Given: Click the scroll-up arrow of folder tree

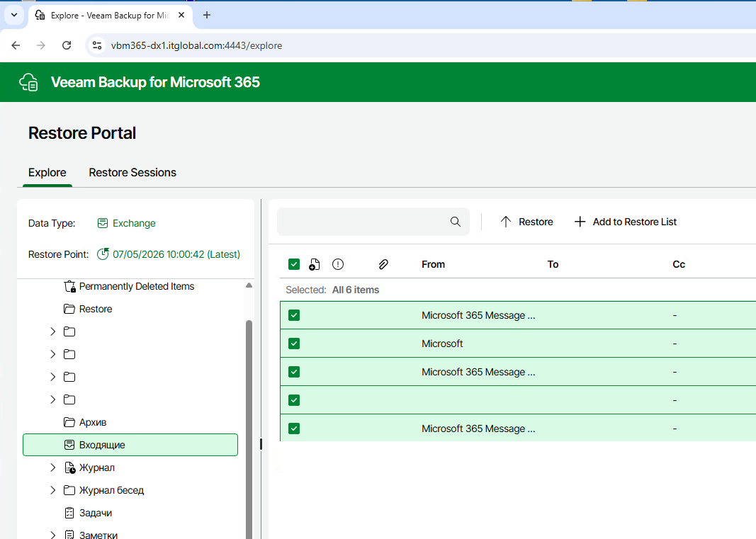Looking at the screenshot, I should [249, 285].
